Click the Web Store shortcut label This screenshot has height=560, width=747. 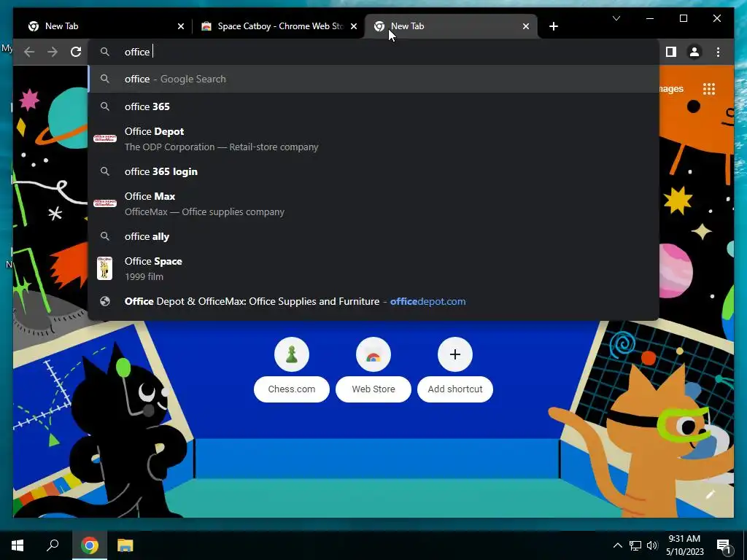tap(373, 389)
